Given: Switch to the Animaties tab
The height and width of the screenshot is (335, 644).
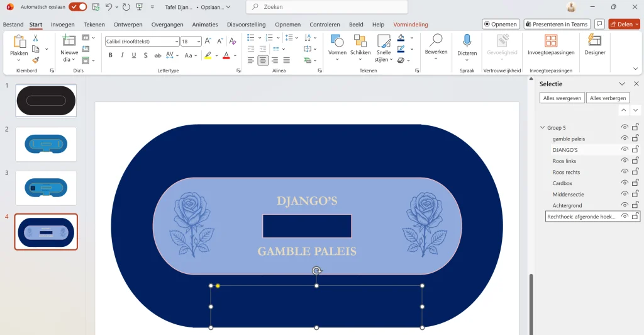Looking at the screenshot, I should [x=205, y=25].
